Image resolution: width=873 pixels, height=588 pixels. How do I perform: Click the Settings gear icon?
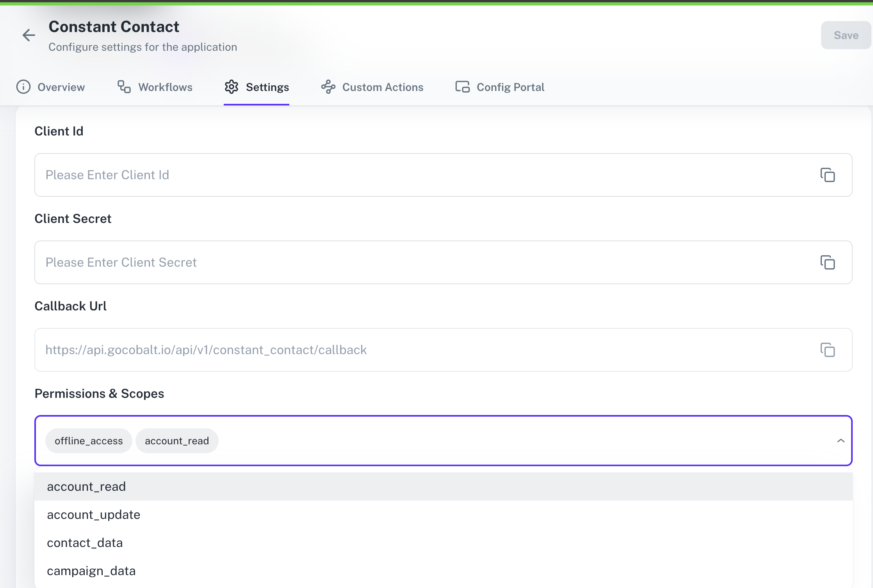tap(232, 87)
